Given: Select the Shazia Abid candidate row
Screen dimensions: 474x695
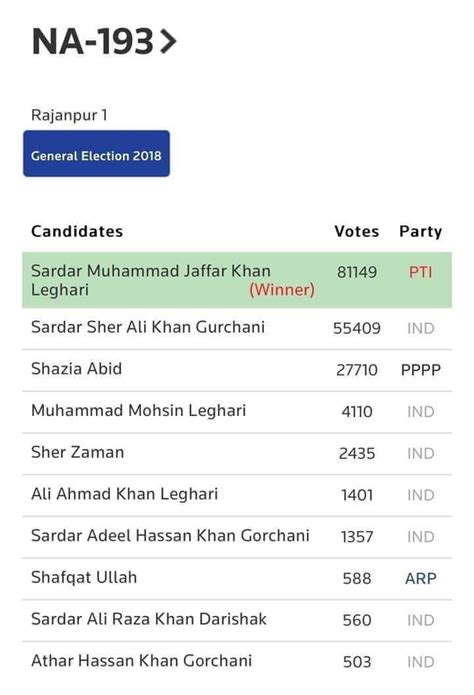Looking at the screenshot, I should [x=237, y=370].
